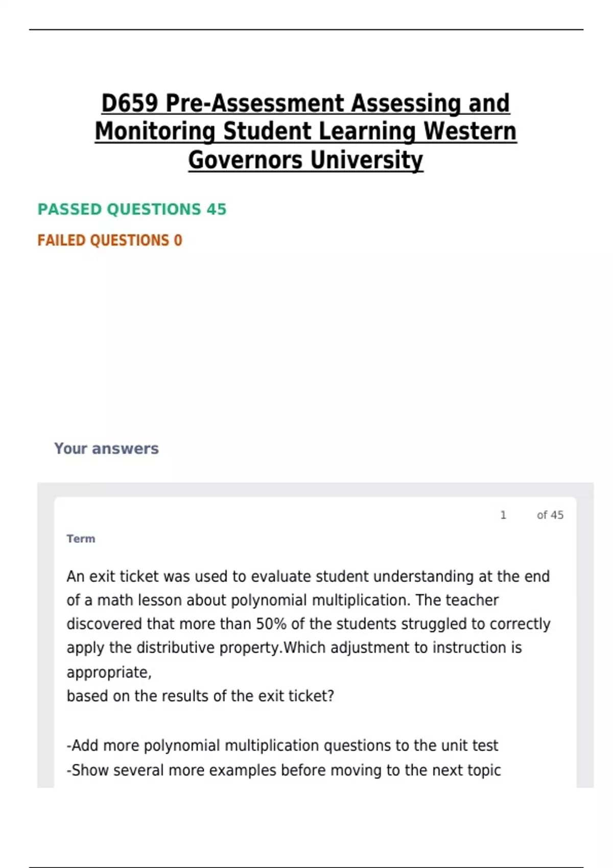Select the green 'PASSED QUESTIONS 45' label
The height and width of the screenshot is (868, 613).
tap(132, 209)
